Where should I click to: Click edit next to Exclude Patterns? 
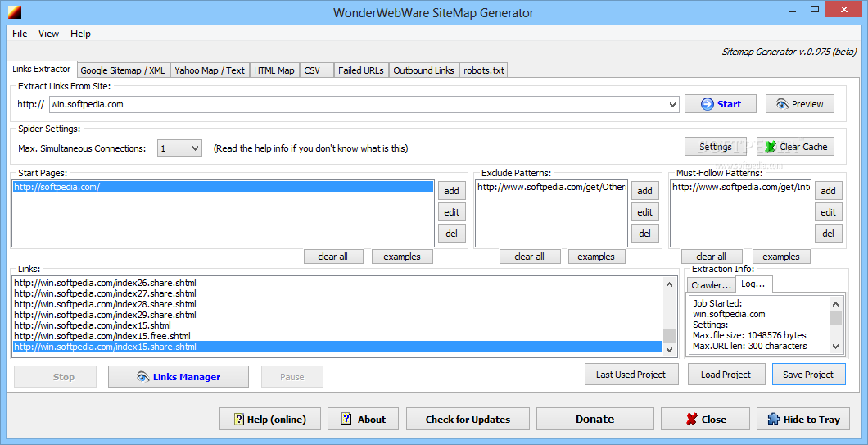(645, 212)
